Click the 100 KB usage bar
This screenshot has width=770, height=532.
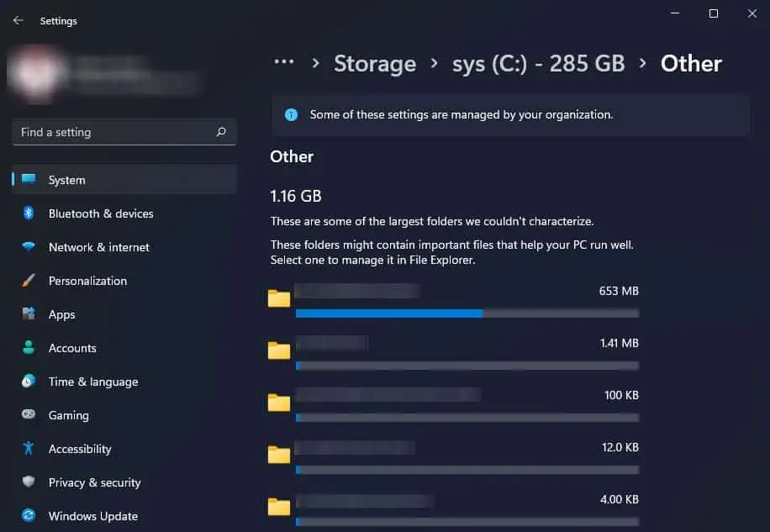click(467, 418)
